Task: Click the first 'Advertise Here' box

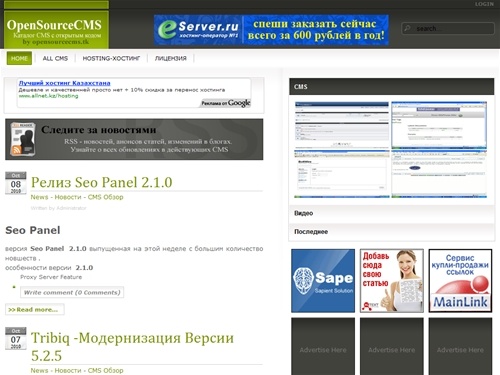Action: coord(323,347)
